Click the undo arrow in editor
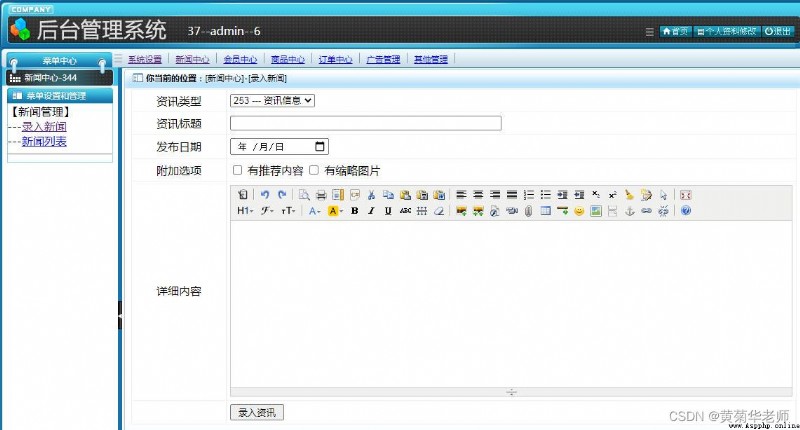The height and width of the screenshot is (430, 800). (265, 195)
